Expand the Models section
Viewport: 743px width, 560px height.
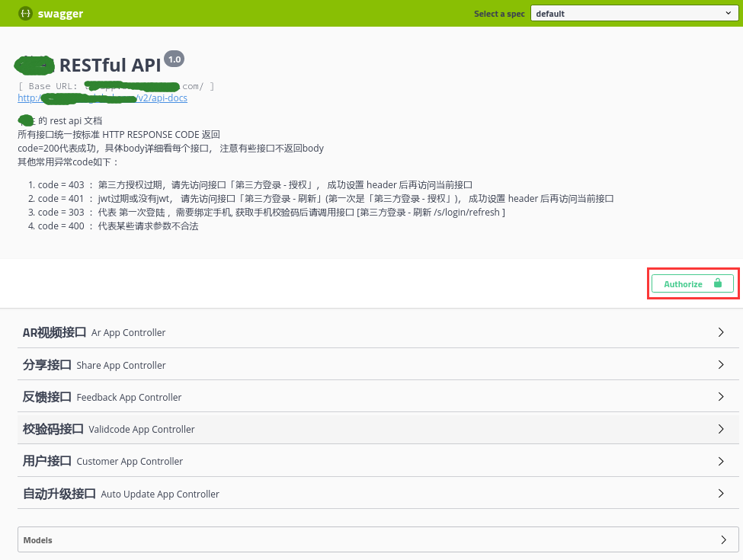[x=38, y=540]
